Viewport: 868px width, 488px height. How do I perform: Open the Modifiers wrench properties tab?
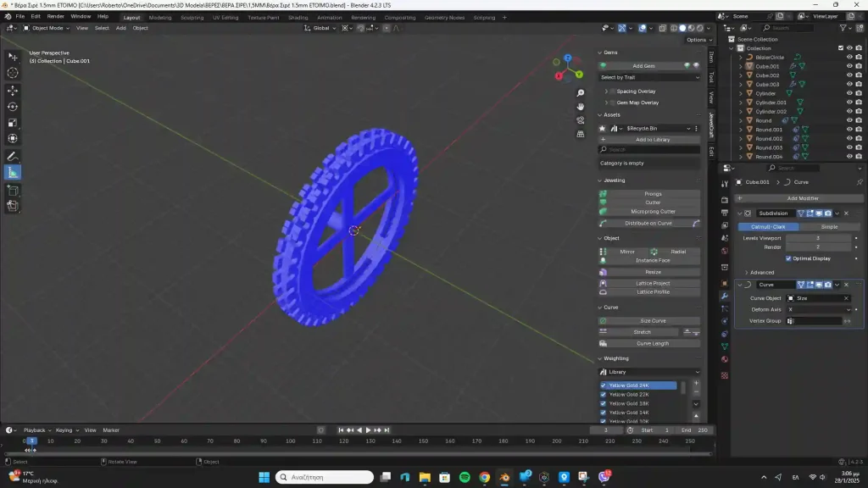(725, 296)
